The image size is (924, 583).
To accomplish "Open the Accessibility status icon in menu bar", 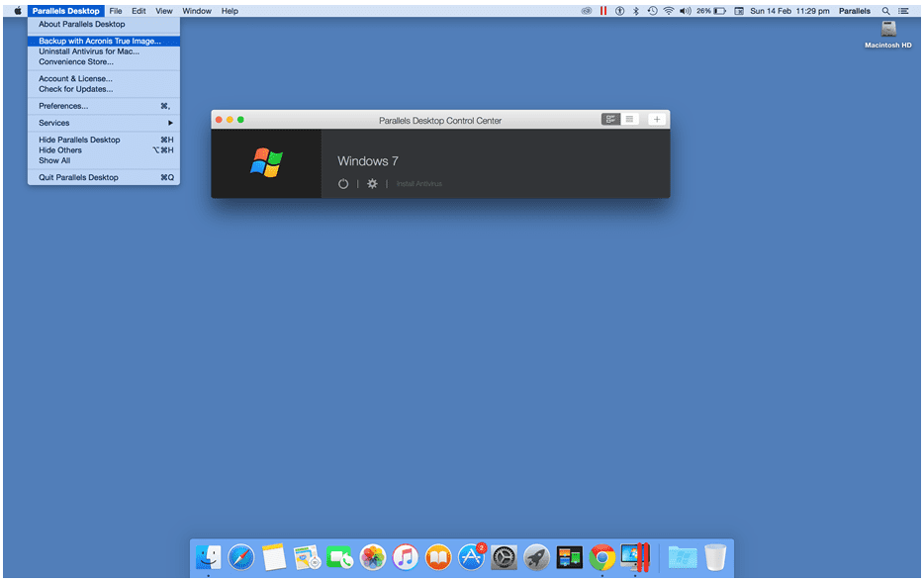I will coord(619,11).
